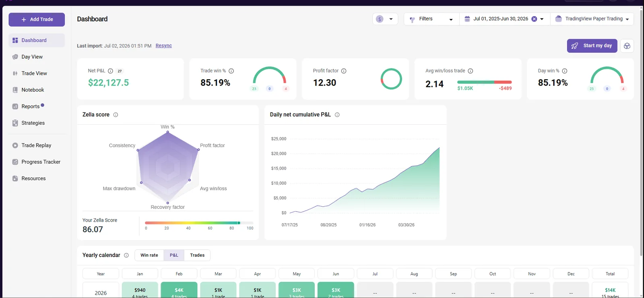Expand the date range dropdown arrow
This screenshot has width=644, height=298.
542,19
